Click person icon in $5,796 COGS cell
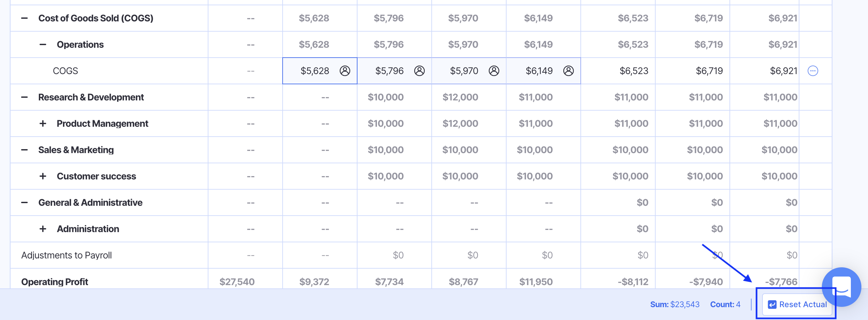 [x=419, y=71]
